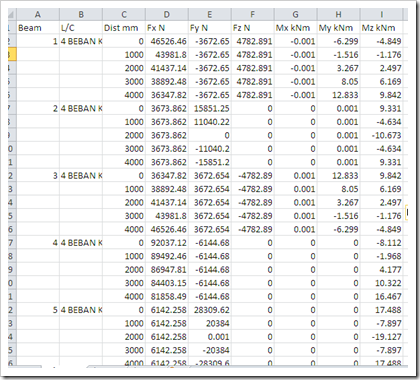Select column A header
Image resolution: width=420 pixels, height=380 pixels.
38,15
